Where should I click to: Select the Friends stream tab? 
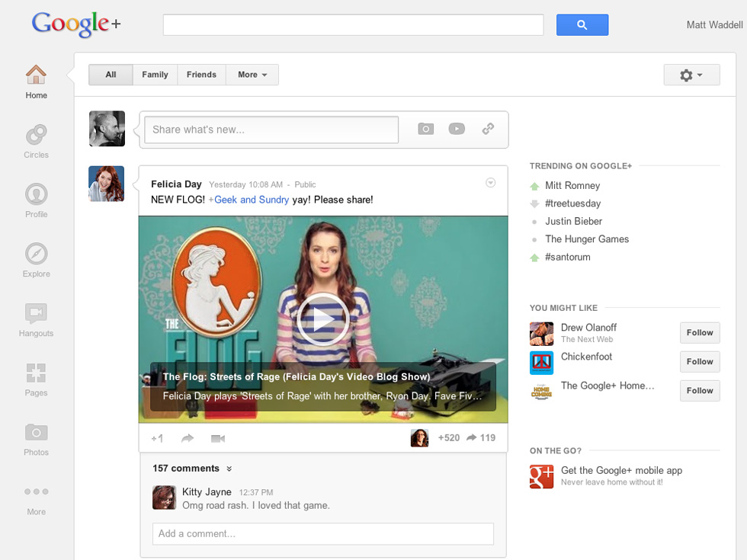(x=201, y=75)
